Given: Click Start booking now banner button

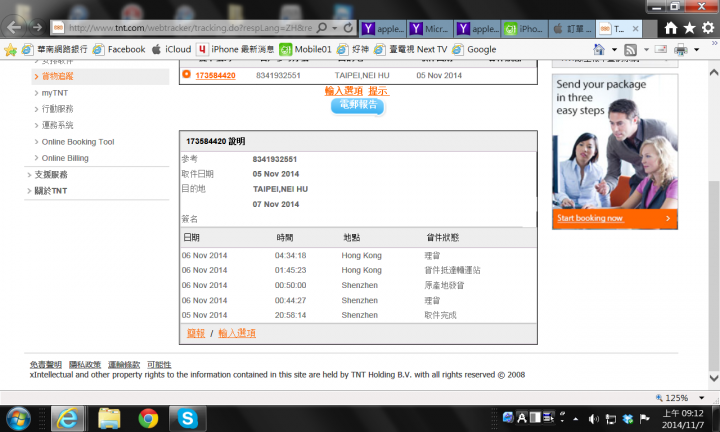Looking at the screenshot, I should pyautogui.click(x=614, y=218).
